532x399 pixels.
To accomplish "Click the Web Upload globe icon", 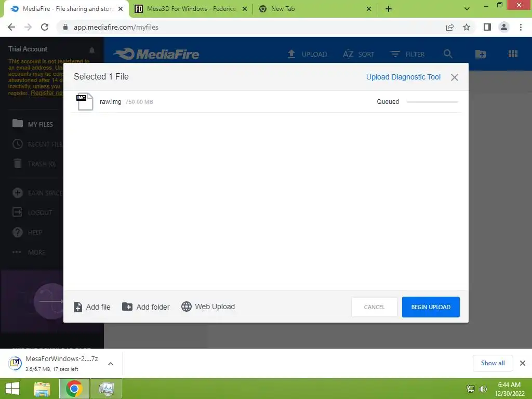I will click(187, 307).
